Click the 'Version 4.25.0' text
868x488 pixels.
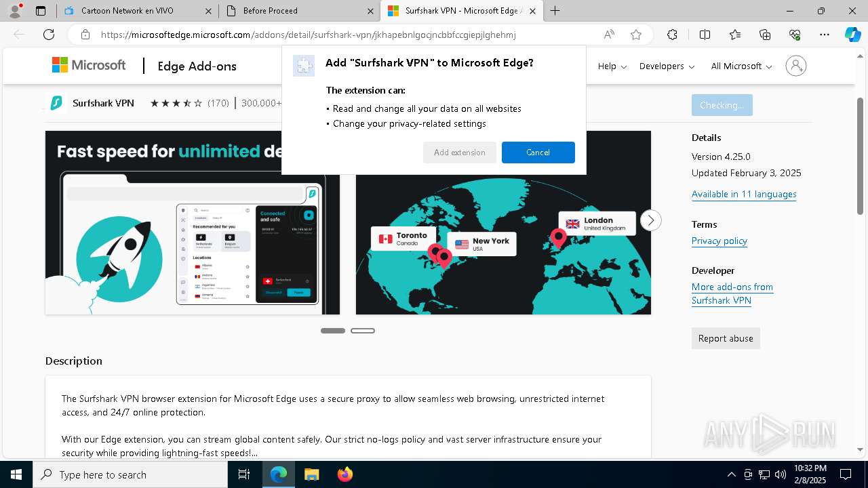point(721,157)
